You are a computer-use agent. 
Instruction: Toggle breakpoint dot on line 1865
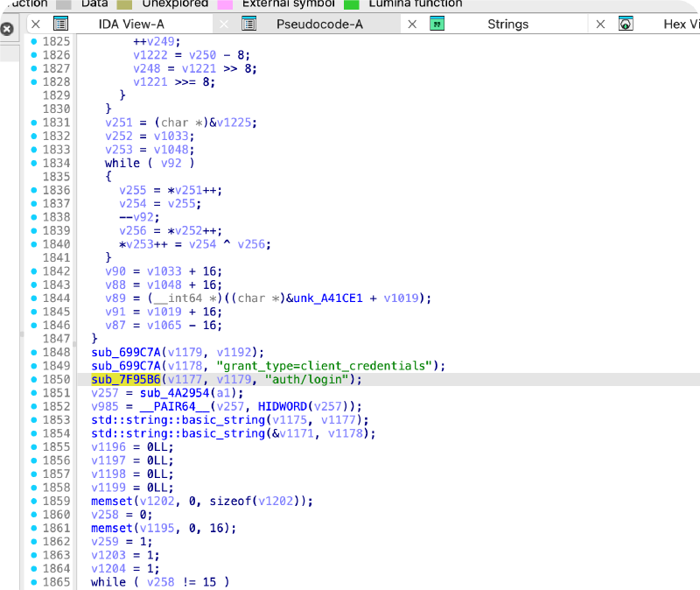(x=34, y=582)
